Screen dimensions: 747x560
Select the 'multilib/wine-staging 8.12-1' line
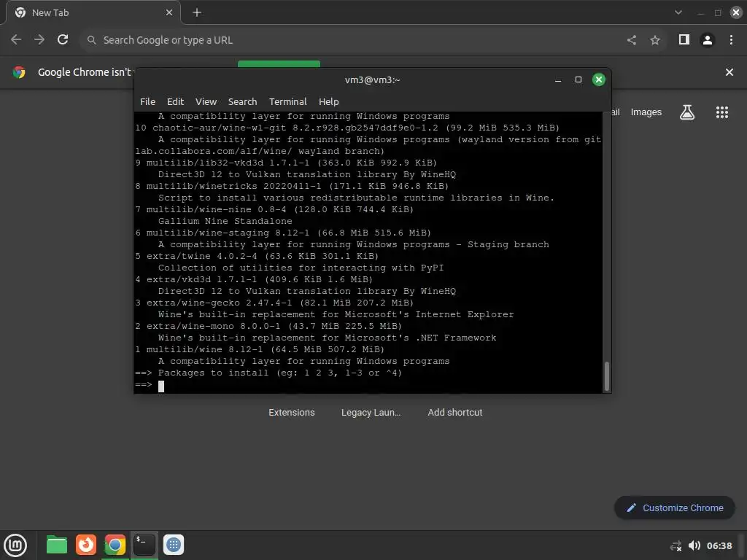pos(283,233)
